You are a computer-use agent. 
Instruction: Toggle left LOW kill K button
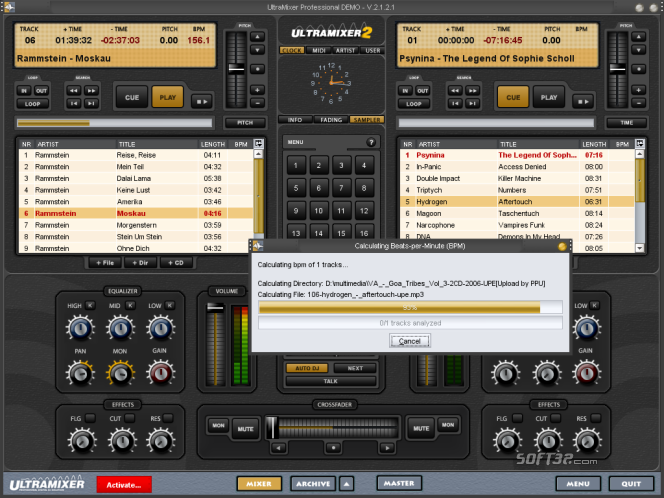point(170,305)
